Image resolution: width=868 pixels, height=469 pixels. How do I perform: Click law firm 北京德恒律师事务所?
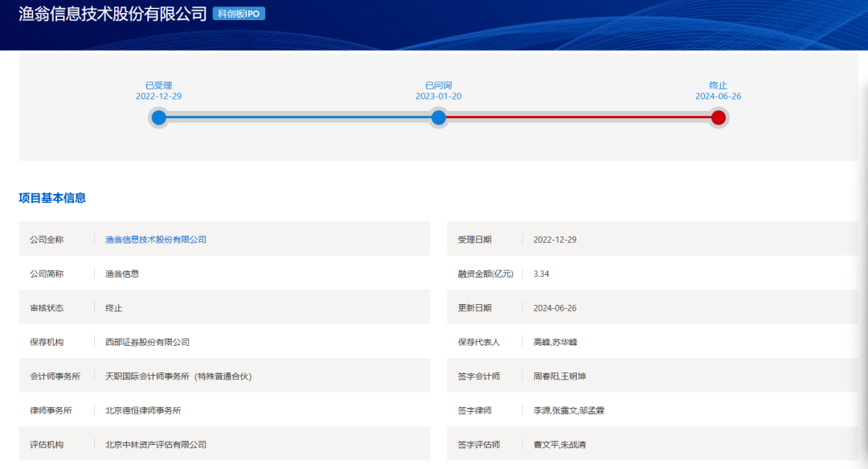point(143,411)
